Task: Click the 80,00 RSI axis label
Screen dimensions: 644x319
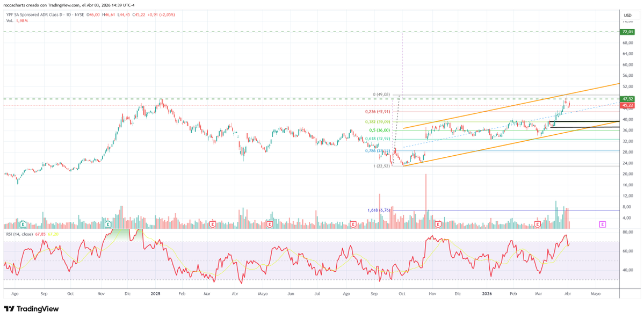Action: pos(627,233)
